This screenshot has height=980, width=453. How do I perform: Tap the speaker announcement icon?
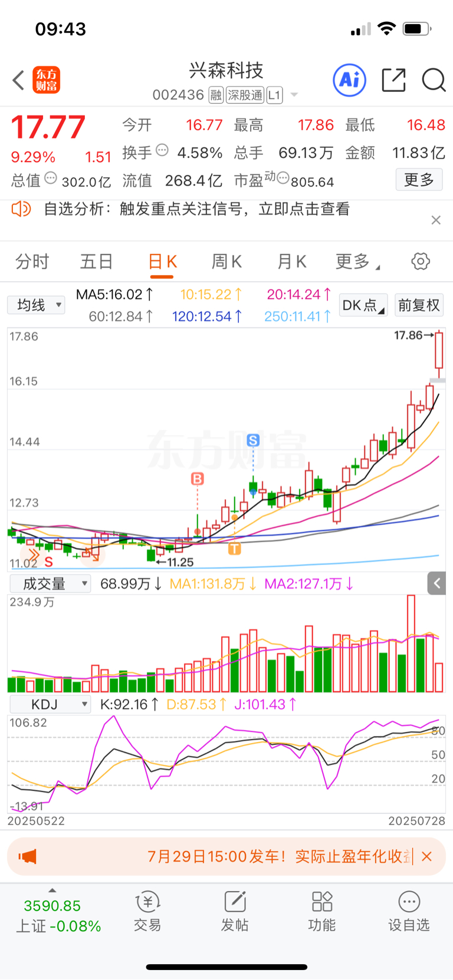pyautogui.click(x=21, y=209)
